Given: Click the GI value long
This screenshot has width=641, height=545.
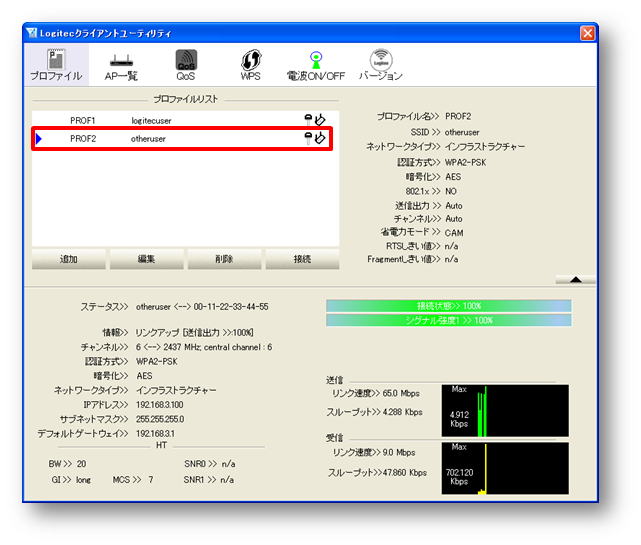Looking at the screenshot, I should click(83, 480).
